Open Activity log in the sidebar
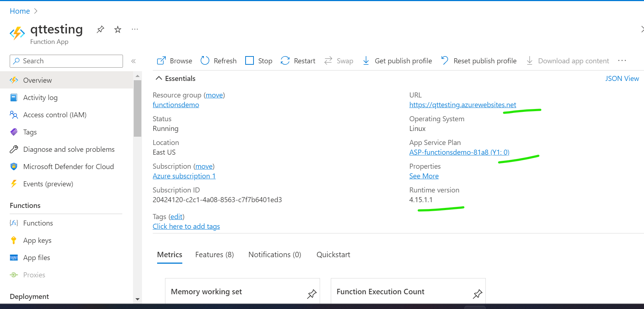The width and height of the screenshot is (644, 309). (67, 97)
